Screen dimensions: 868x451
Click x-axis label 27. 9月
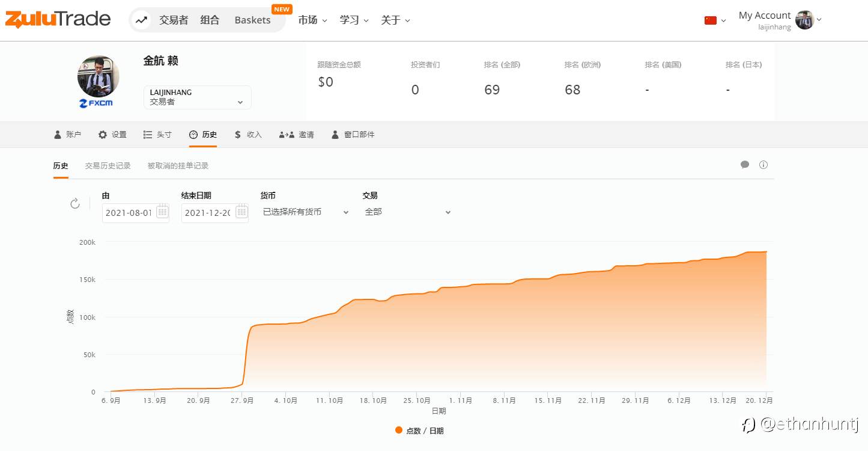[x=243, y=400]
